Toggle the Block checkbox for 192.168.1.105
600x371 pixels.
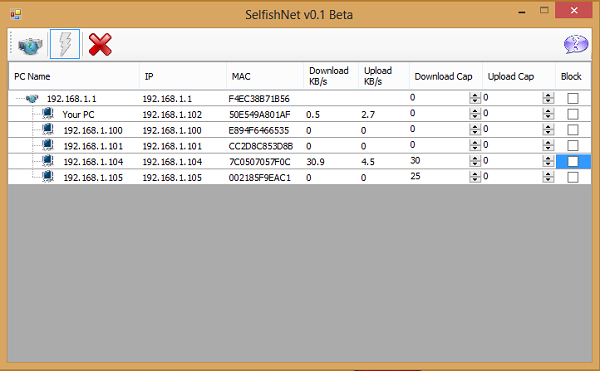(x=572, y=177)
